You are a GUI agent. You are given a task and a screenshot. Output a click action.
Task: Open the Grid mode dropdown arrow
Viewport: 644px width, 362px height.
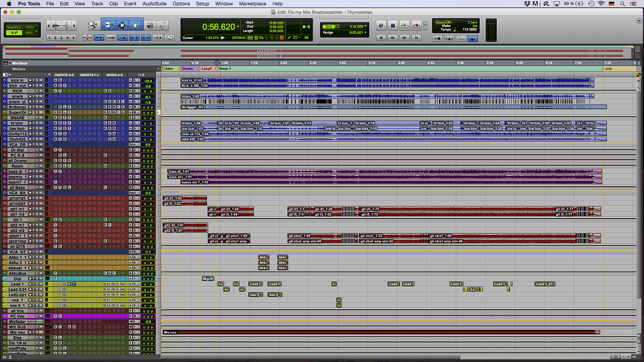click(37, 33)
